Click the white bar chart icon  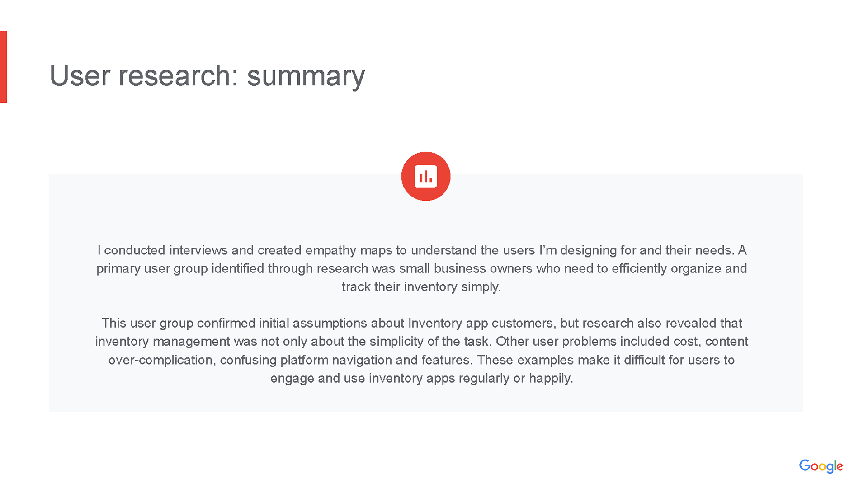point(426,176)
